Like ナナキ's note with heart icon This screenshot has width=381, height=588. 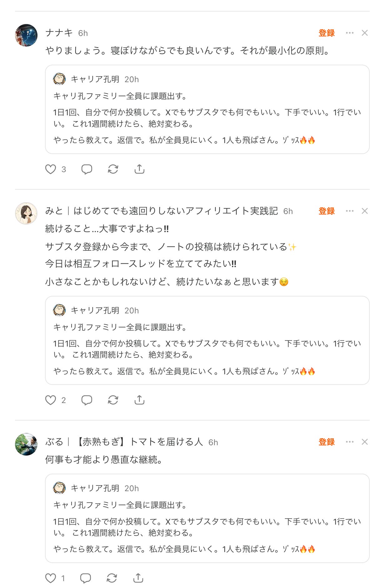[x=51, y=169]
